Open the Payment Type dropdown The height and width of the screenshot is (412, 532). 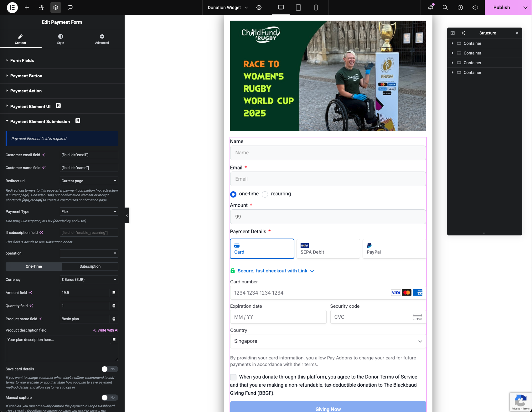89,212
